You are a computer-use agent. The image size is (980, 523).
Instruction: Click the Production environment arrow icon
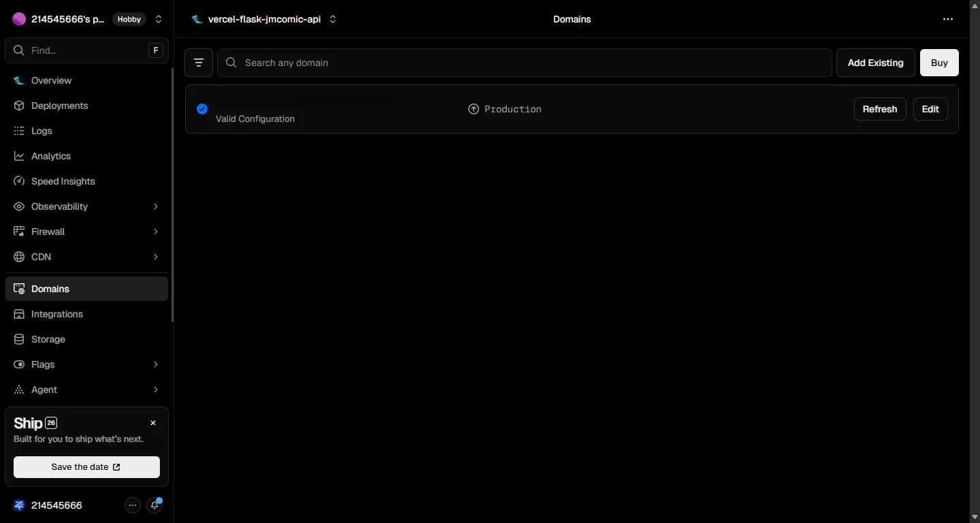474,109
